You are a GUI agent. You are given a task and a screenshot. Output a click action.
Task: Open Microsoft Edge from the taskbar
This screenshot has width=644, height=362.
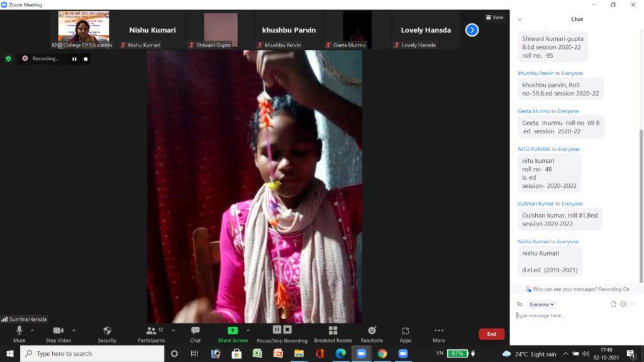click(x=340, y=353)
